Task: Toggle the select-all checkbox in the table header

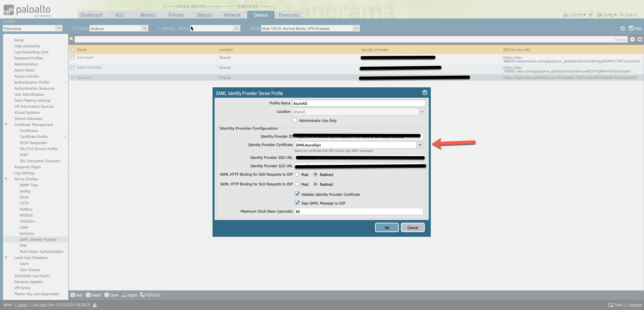Action: 72,50
